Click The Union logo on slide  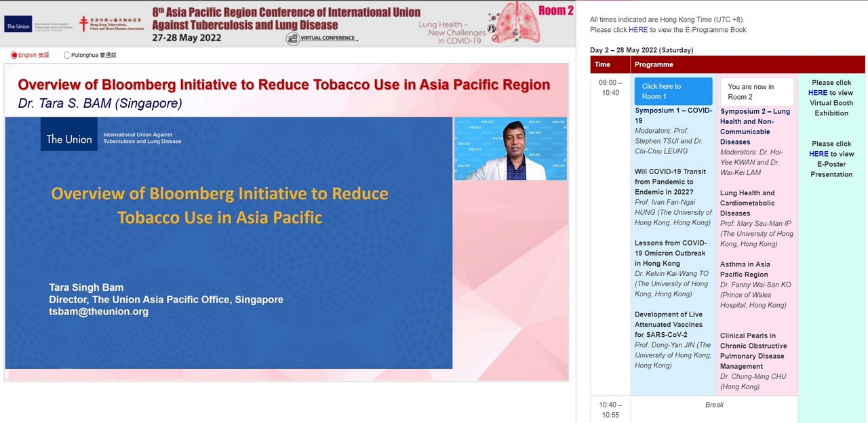68,138
